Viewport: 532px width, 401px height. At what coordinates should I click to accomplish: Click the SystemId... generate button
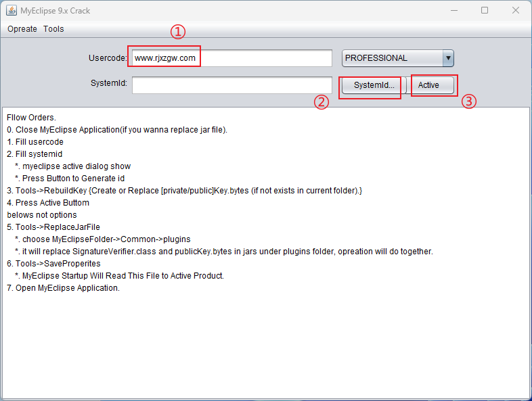point(374,85)
